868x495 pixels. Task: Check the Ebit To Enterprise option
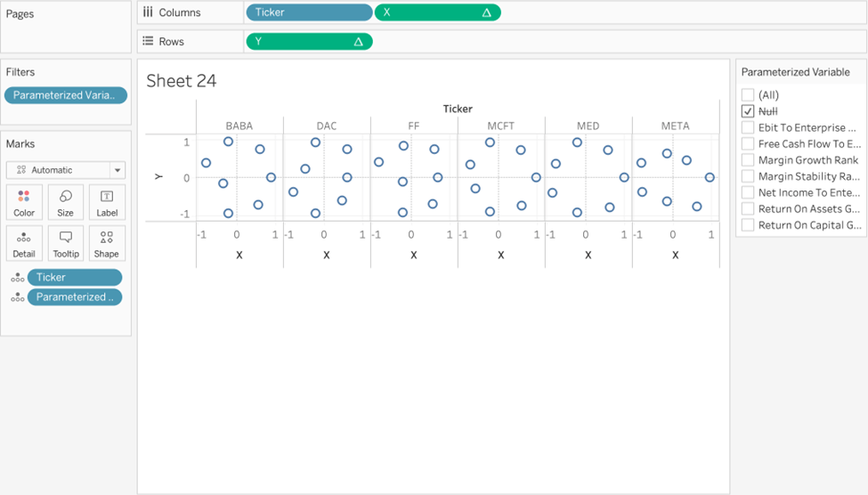(x=748, y=127)
